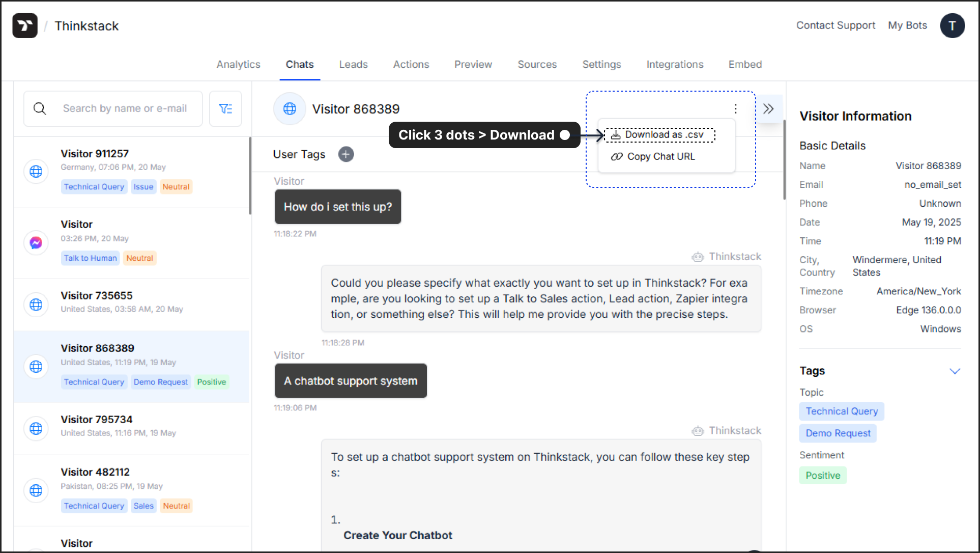
Task: Click the search magnifier icon
Action: [x=40, y=108]
